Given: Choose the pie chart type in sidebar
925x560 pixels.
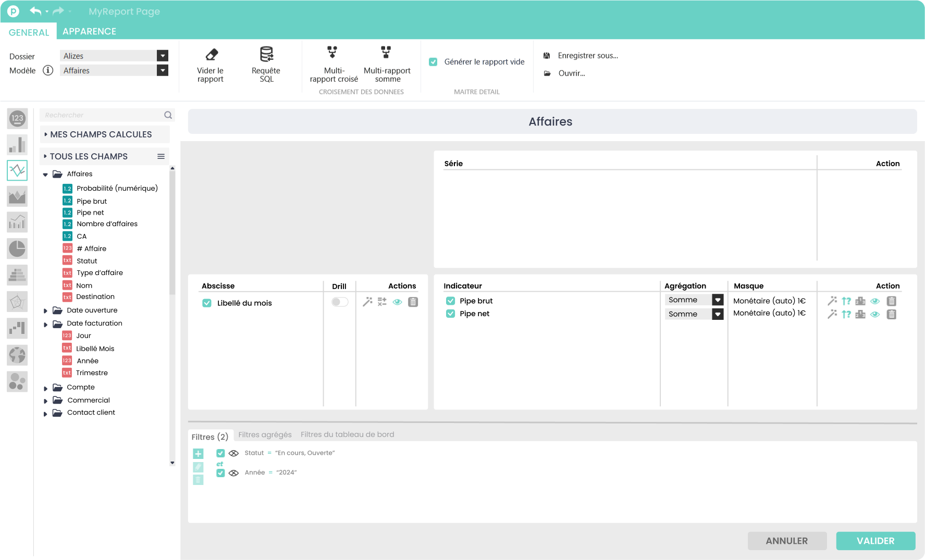Looking at the screenshot, I should pyautogui.click(x=17, y=248).
